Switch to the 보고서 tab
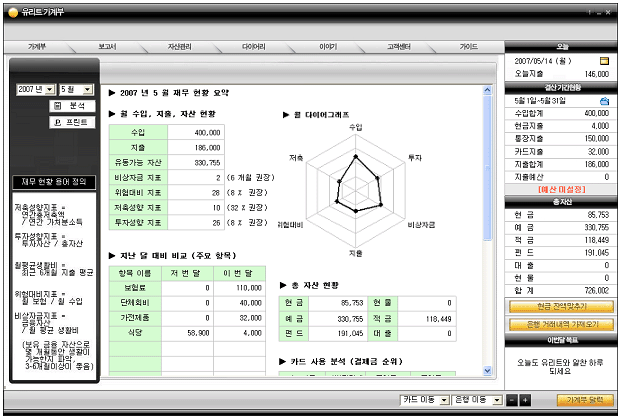This screenshot has width=621, height=418. tap(108, 47)
